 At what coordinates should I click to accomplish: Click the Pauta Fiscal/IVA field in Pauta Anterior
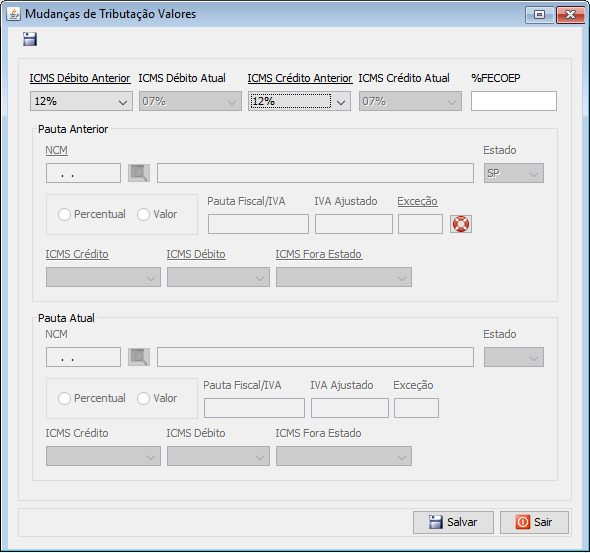(x=258, y=224)
